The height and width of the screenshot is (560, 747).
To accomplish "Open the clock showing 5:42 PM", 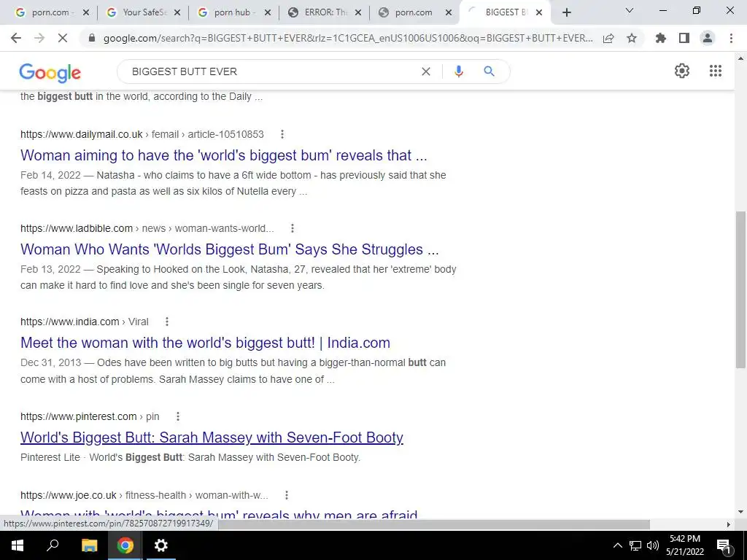I will click(x=684, y=545).
